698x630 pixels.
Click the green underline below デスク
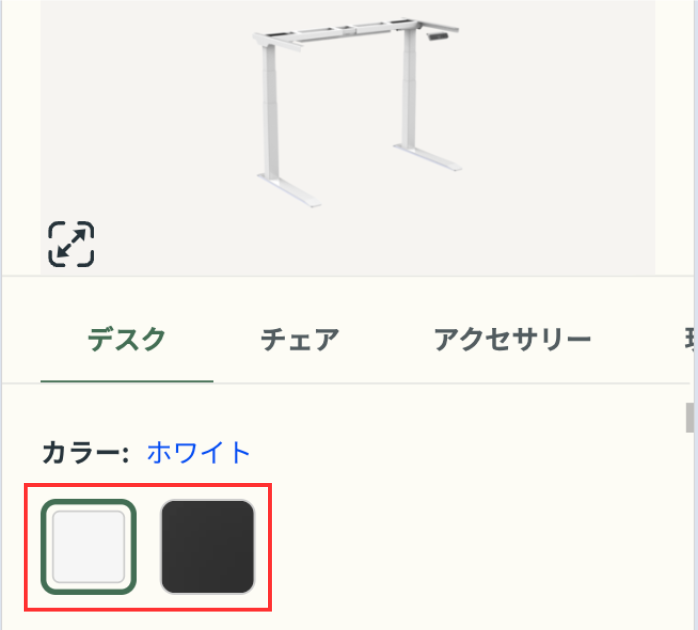(127, 382)
